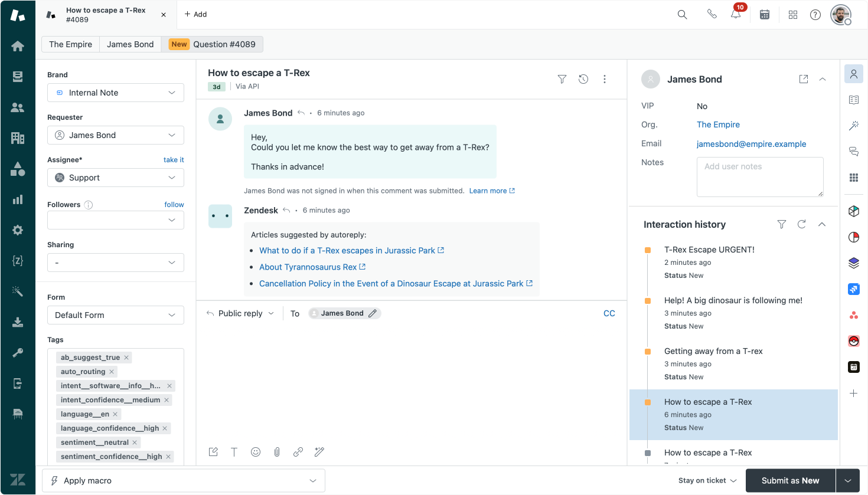Show ticket events history clock icon
868x495 pixels.
click(x=583, y=79)
